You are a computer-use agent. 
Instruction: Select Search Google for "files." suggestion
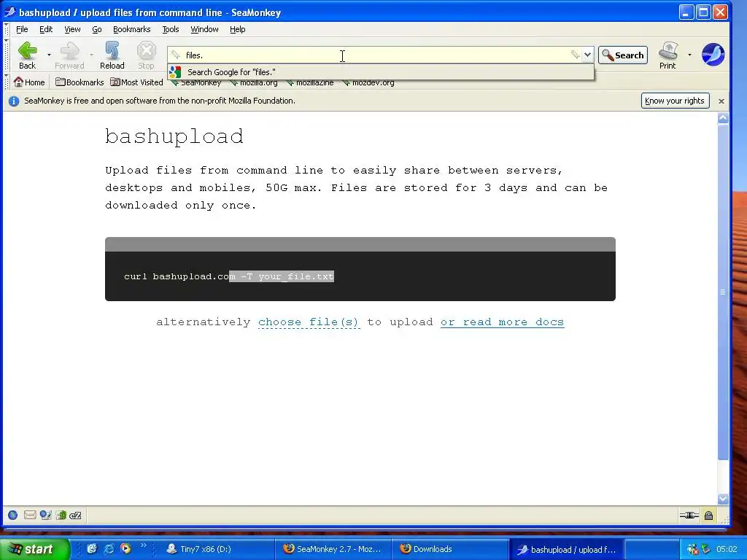pyautogui.click(x=381, y=72)
